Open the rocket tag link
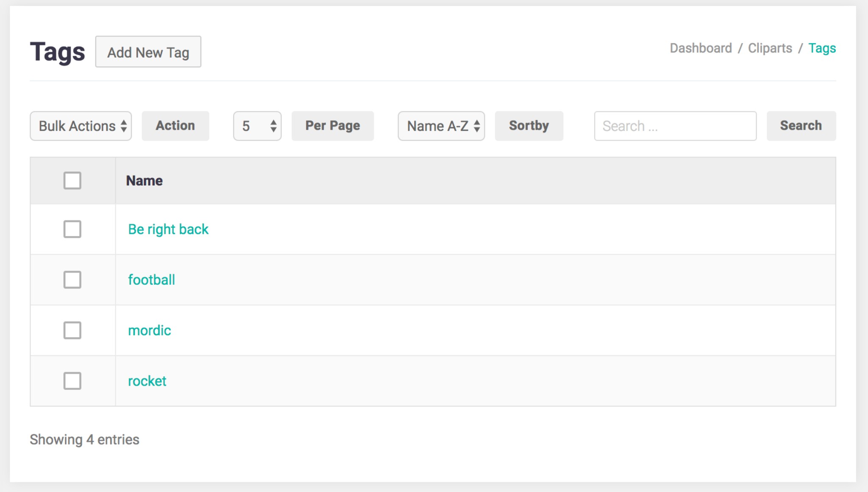The width and height of the screenshot is (868, 492). pos(147,381)
